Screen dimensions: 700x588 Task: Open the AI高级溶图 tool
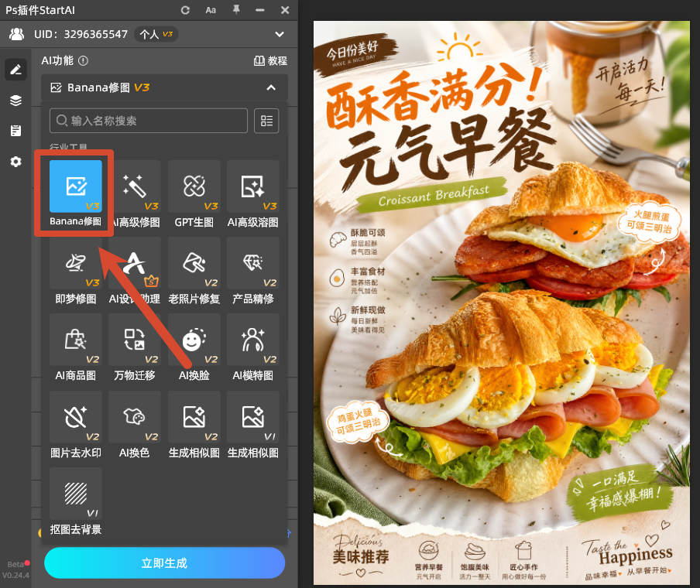click(252, 193)
